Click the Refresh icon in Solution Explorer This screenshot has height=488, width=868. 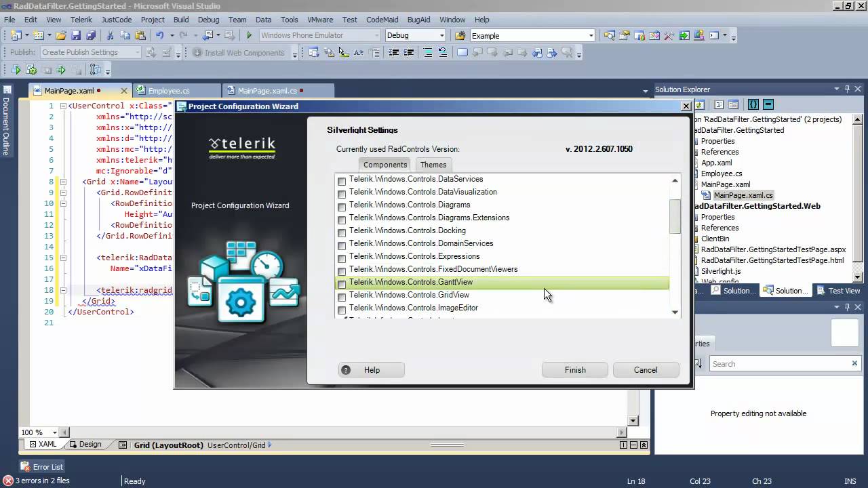[x=700, y=104]
